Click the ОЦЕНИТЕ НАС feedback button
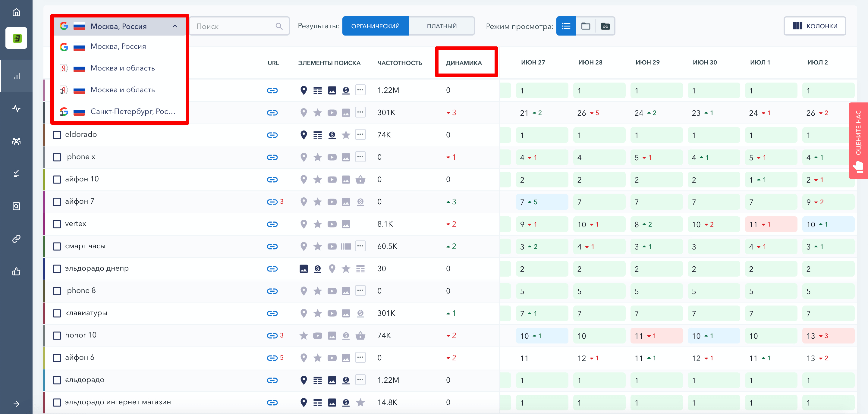The image size is (868, 414). [x=858, y=140]
